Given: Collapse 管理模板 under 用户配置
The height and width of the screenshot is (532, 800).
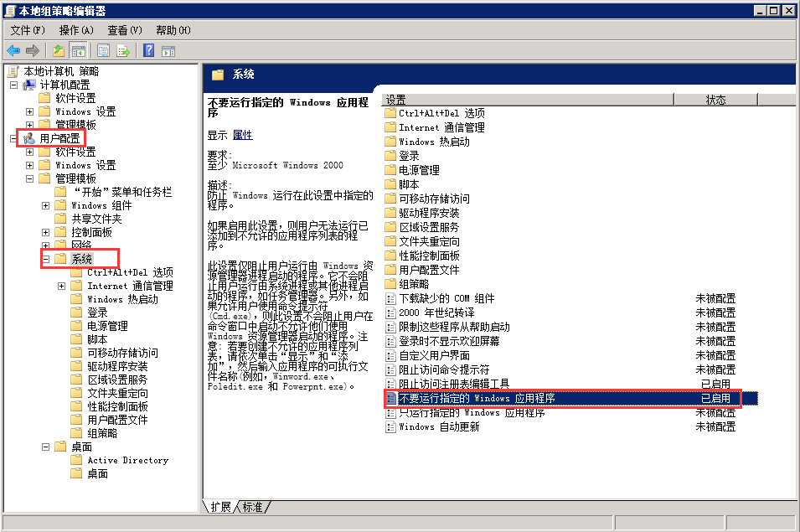Looking at the screenshot, I should coord(29,178).
